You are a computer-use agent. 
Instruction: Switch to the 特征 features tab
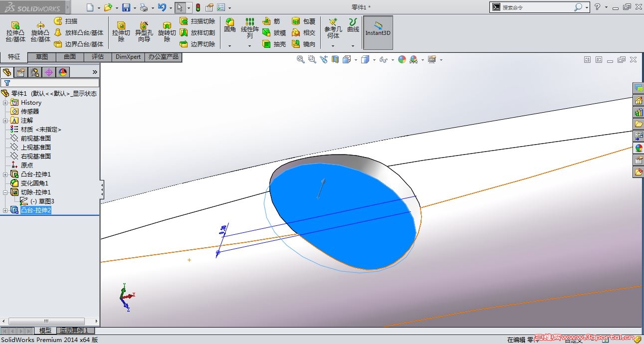tap(14, 57)
